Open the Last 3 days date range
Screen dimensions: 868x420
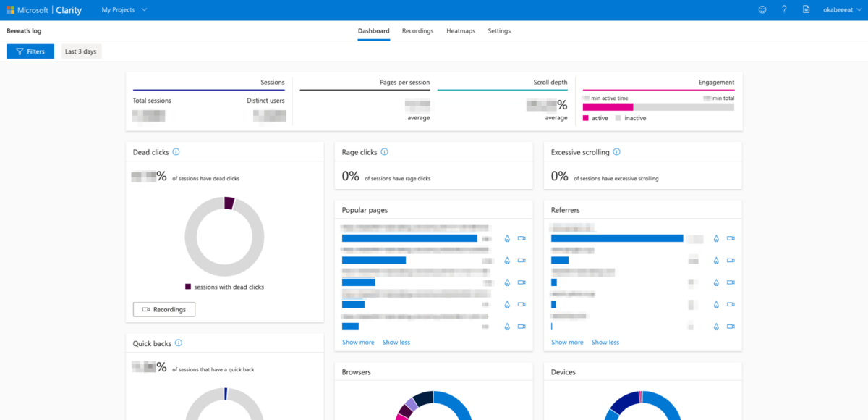[x=80, y=51]
